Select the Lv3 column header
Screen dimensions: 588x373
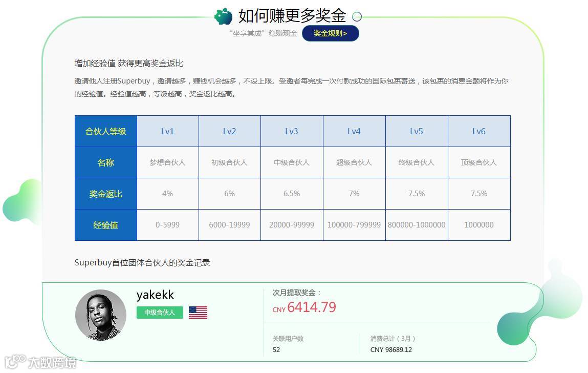pyautogui.click(x=292, y=131)
